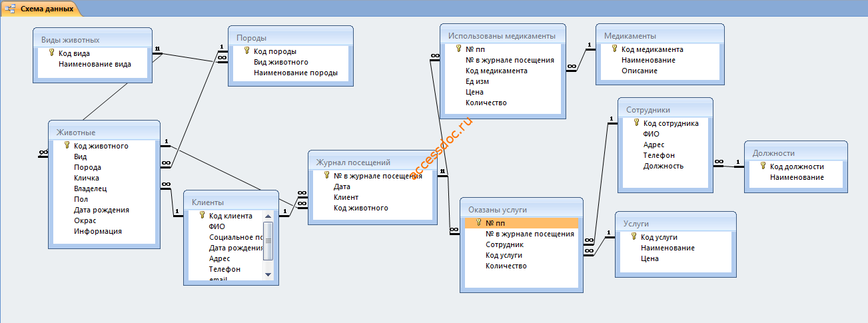Screen dimensions: 868x323
Task: Click the key icon beside Код вида
Action: (51, 53)
